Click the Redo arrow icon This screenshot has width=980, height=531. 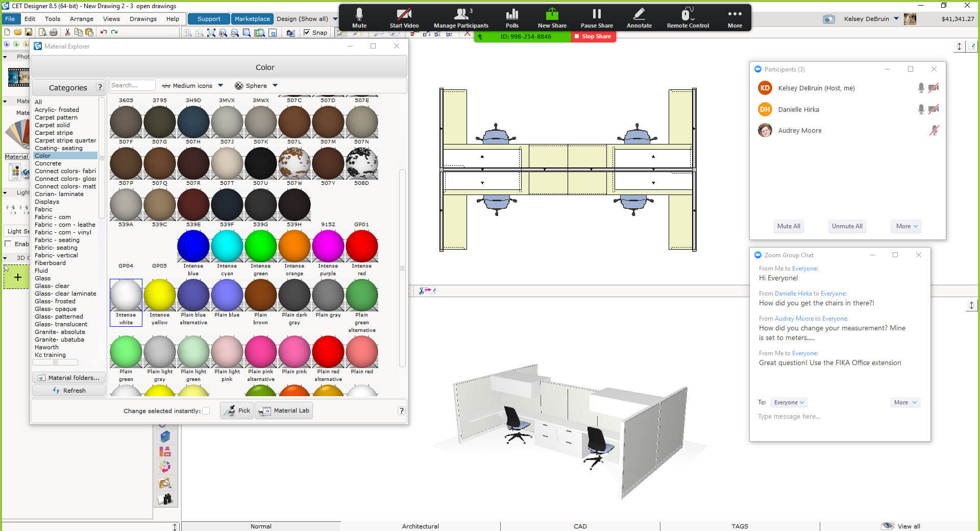tap(114, 32)
